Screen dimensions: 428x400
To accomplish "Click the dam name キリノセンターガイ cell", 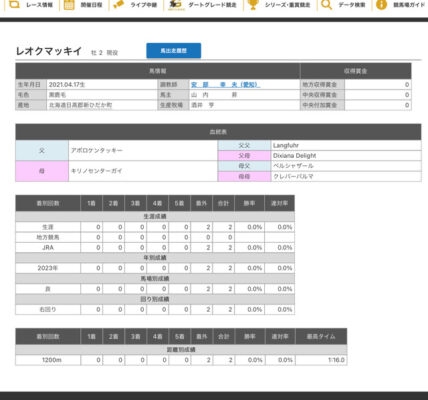I will [x=143, y=171].
